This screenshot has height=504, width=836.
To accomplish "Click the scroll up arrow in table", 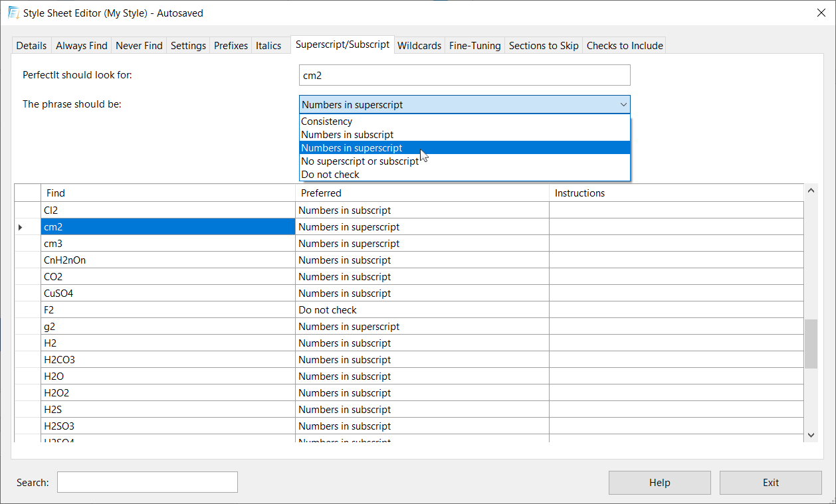I will 811,191.
